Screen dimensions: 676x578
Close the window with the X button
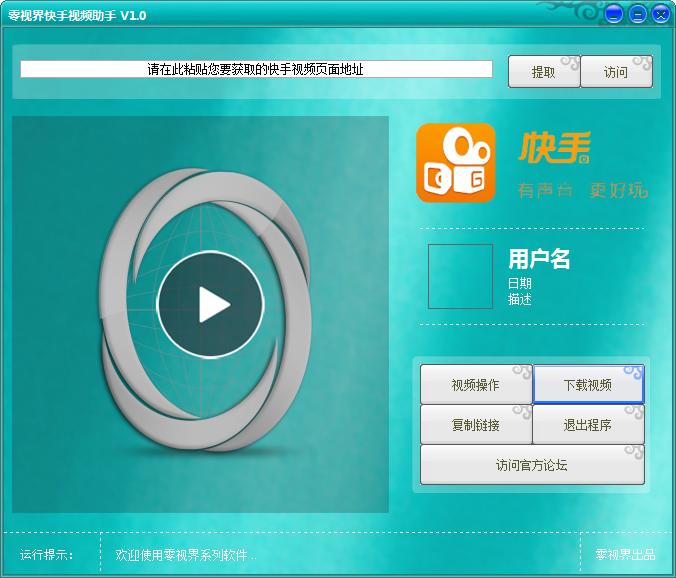point(661,15)
